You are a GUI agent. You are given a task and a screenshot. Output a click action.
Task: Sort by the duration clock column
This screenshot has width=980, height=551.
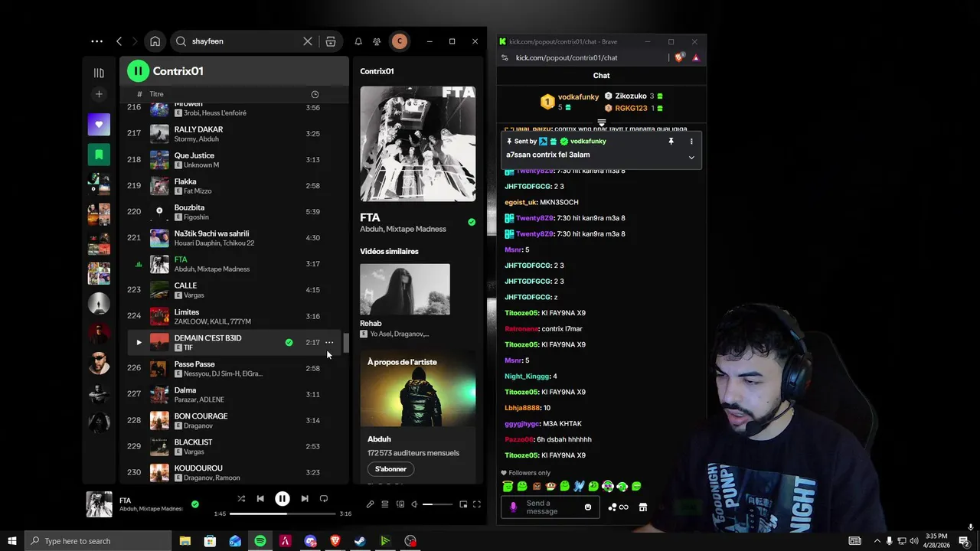(315, 94)
